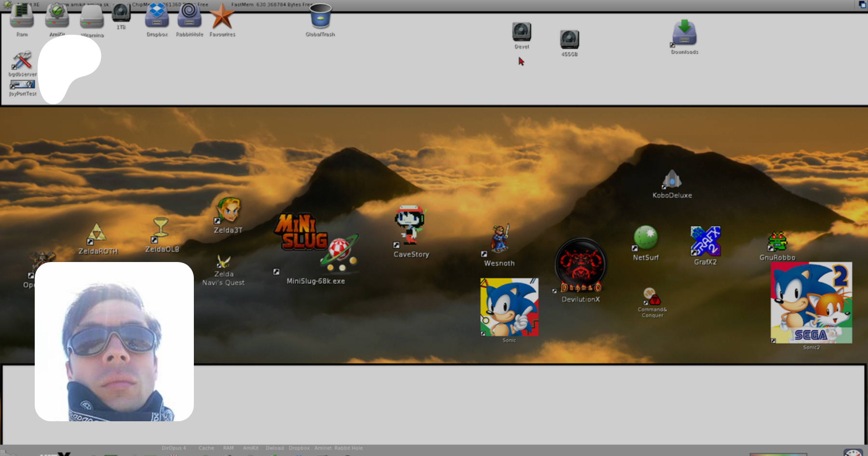
Task: Open the GlobalTrash bin
Action: coord(320,17)
